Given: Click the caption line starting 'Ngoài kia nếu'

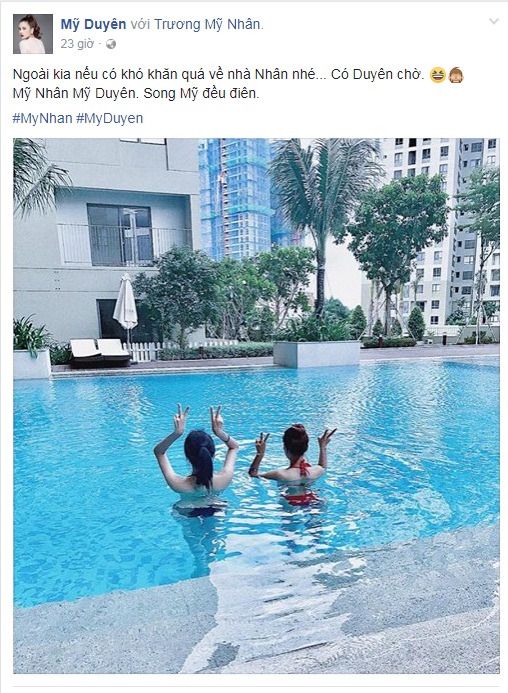Looking at the screenshot, I should tap(218, 75).
